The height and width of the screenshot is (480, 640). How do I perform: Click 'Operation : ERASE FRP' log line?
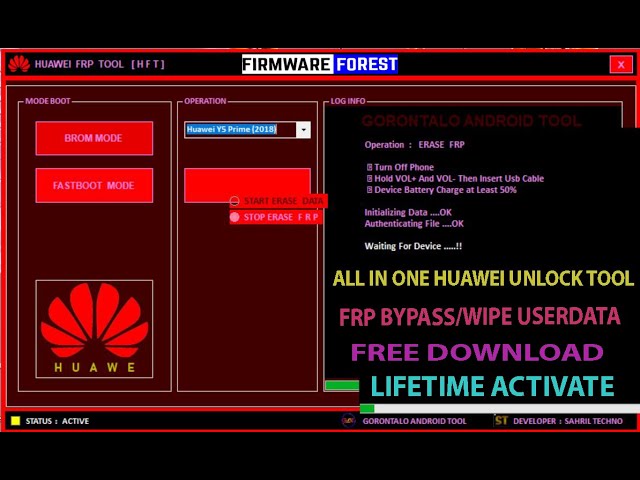pyautogui.click(x=414, y=144)
